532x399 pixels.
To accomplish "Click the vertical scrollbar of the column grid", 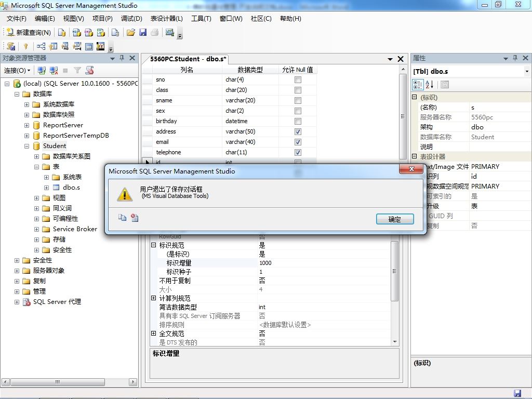I will [x=403, y=116].
